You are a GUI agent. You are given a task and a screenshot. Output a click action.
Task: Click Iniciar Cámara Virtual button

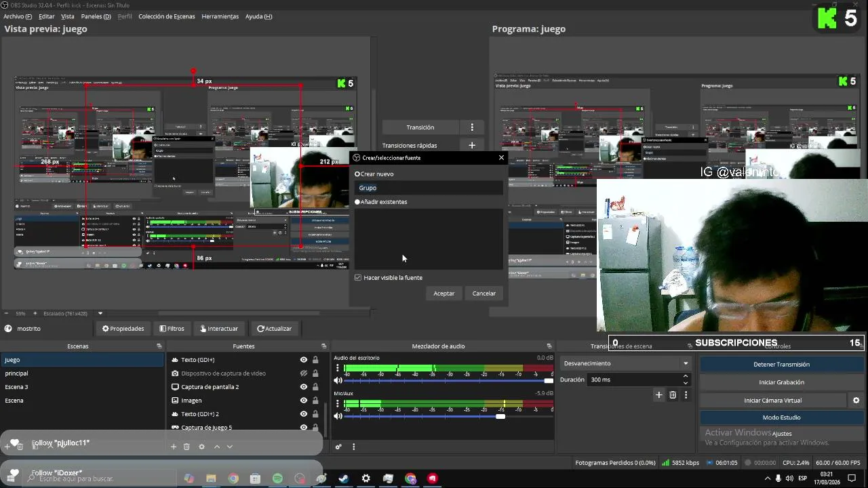[x=773, y=401]
